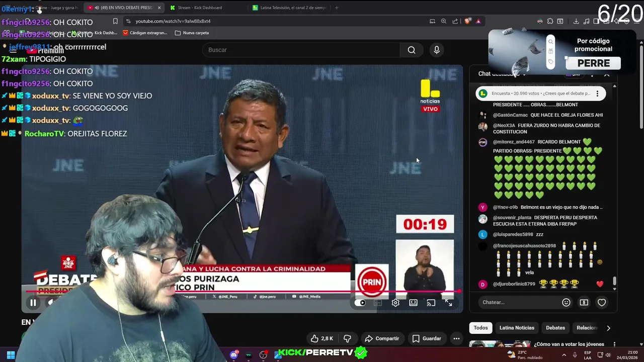
Task: Select the Debates filter chip
Action: tap(555, 328)
